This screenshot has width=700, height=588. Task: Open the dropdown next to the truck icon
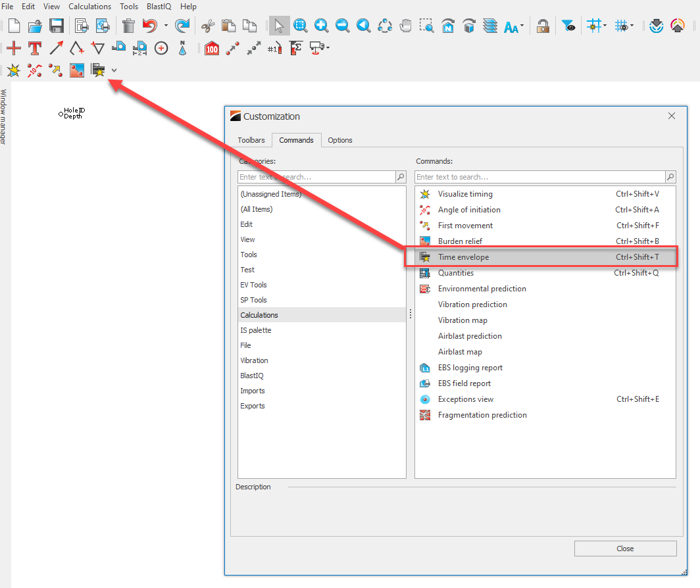328,48
